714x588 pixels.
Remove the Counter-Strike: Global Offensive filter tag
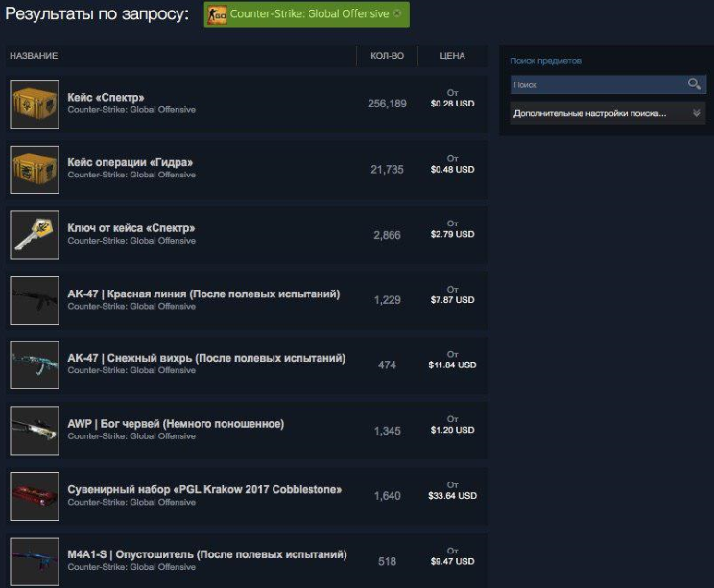tap(397, 13)
